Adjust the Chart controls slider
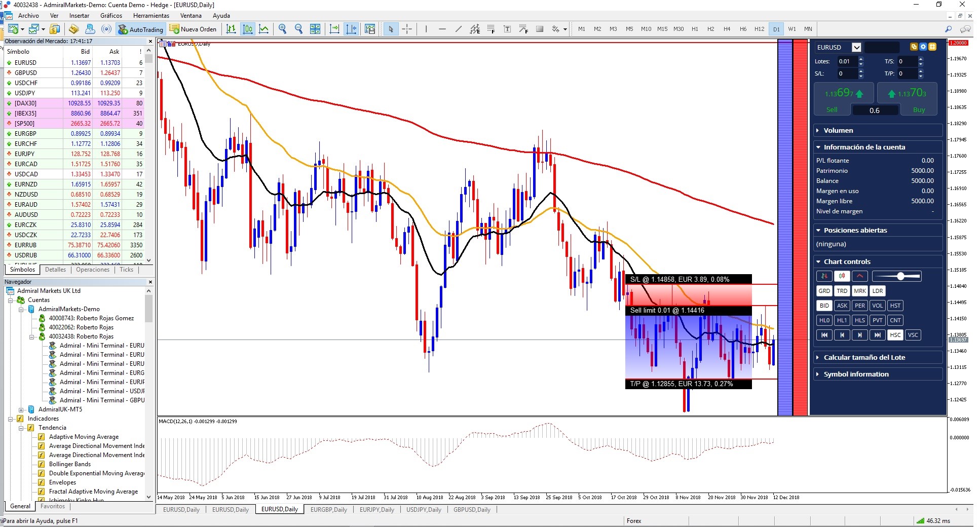The height and width of the screenshot is (527, 980). 900,277
